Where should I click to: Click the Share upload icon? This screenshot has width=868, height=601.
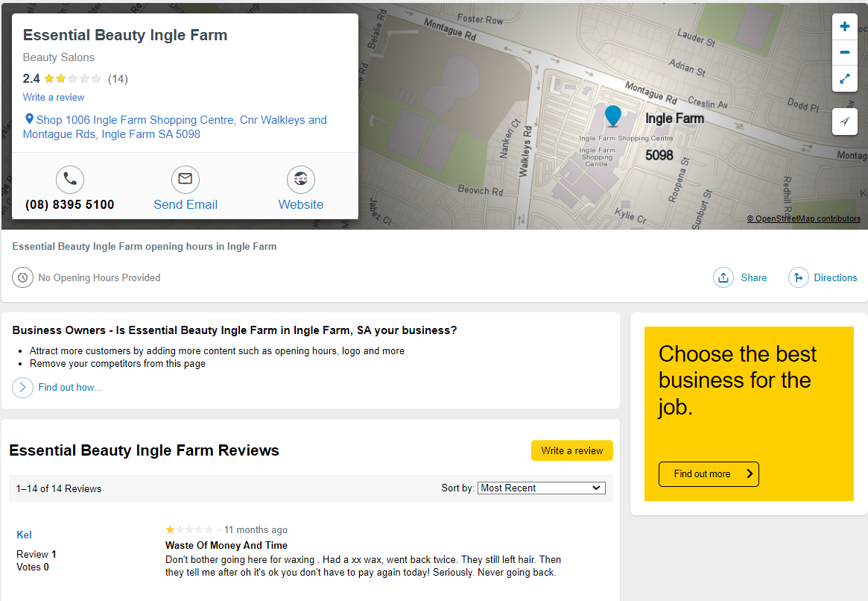tap(723, 277)
